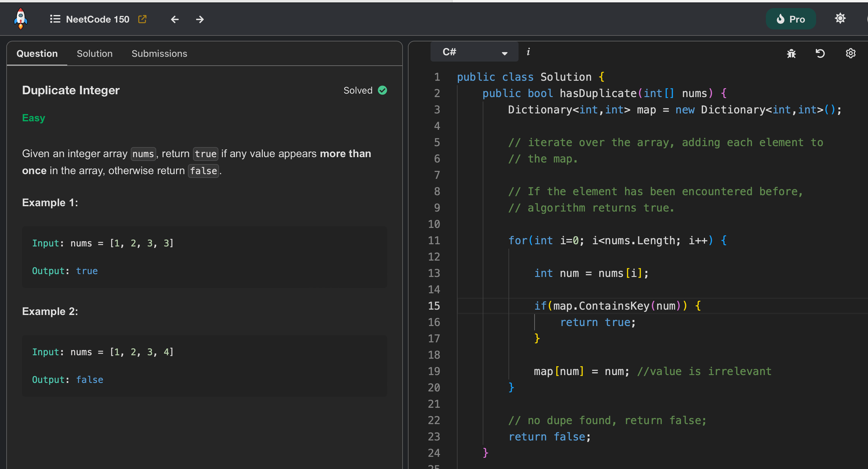Click the NeetCode 150 title text
Image resolution: width=868 pixels, height=469 pixels.
point(98,19)
